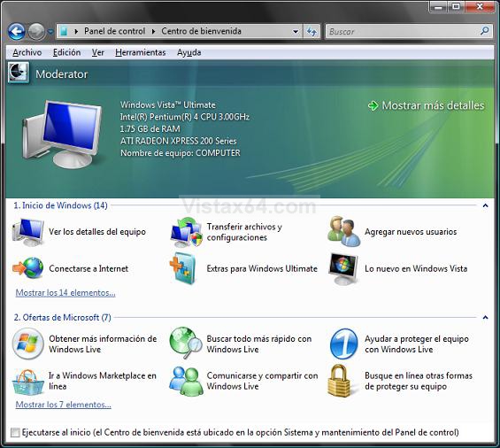
Task: Click the Ver los detalles del equipo icon
Action: [x=28, y=232]
